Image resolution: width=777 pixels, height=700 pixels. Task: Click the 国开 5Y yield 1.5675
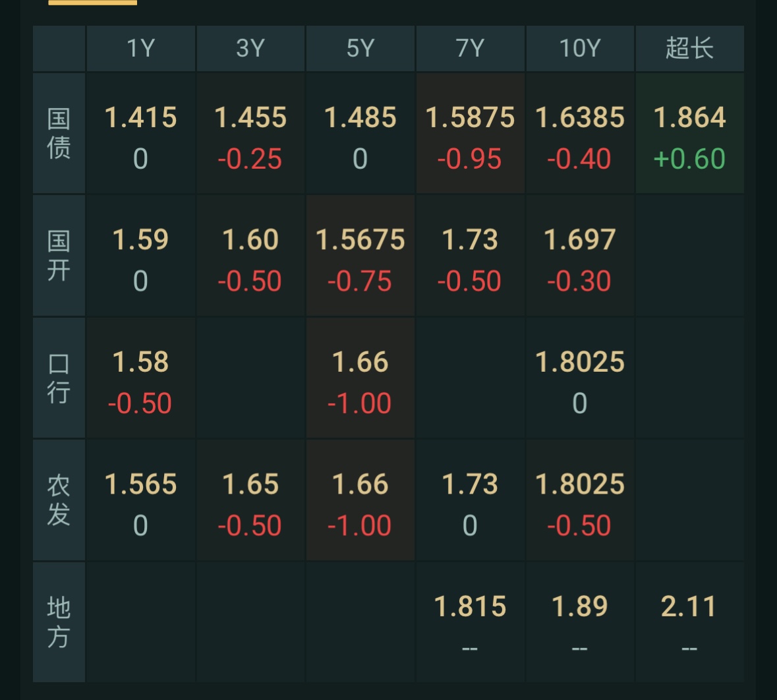click(360, 241)
